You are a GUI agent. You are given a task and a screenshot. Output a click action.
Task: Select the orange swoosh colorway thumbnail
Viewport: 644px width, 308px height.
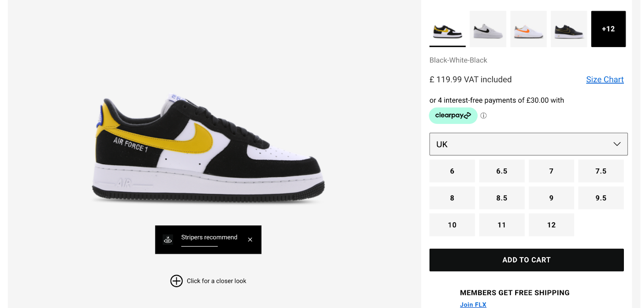(528, 29)
